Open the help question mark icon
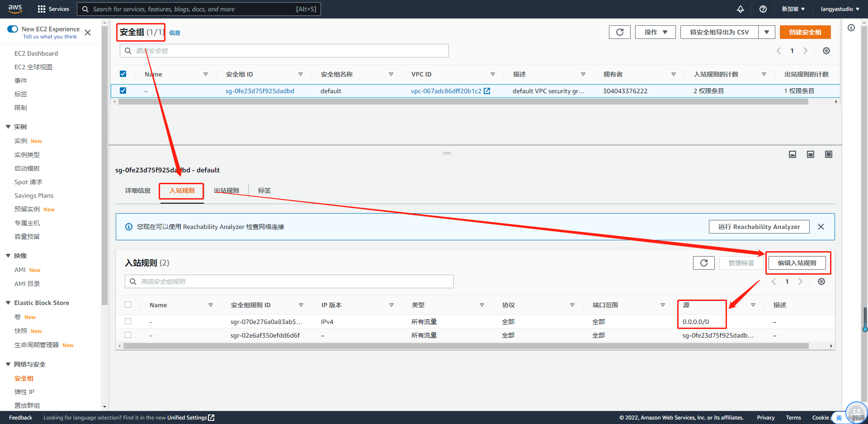 tap(763, 9)
